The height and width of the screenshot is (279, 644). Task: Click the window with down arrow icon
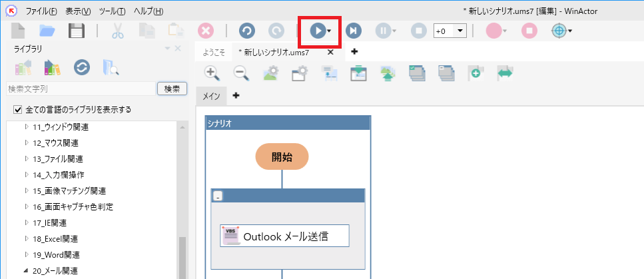(358, 73)
